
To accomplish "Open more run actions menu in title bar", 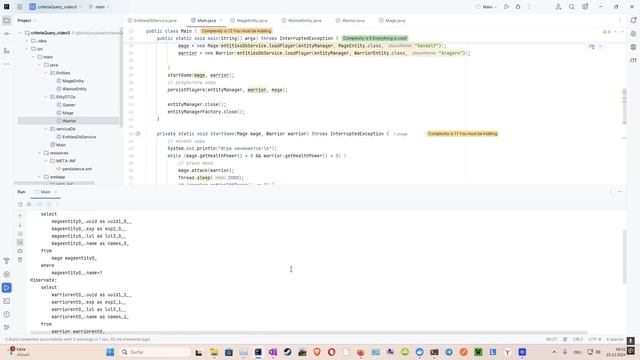I will (529, 7).
